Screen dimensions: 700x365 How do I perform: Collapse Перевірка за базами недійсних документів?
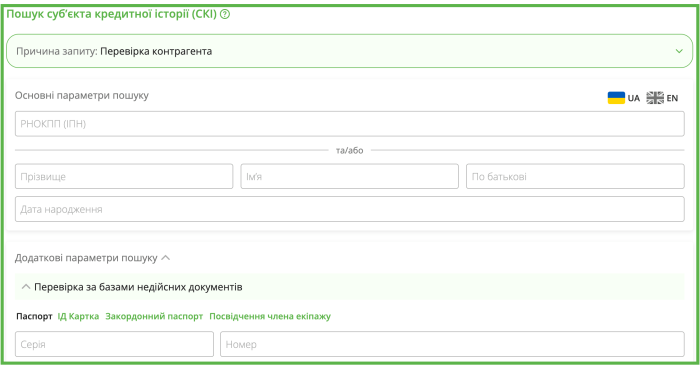tap(350, 287)
